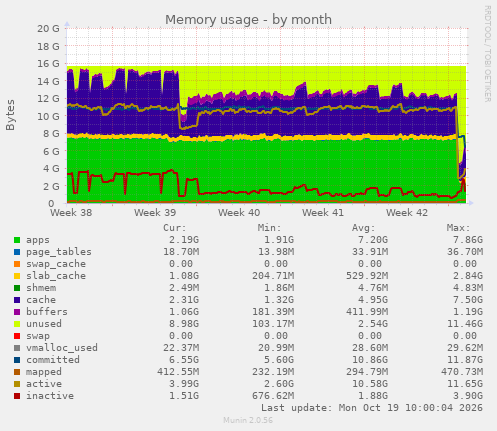Click the 'vmalloc_used' legend label
Screen dimensions: 497x431
pos(62,348)
